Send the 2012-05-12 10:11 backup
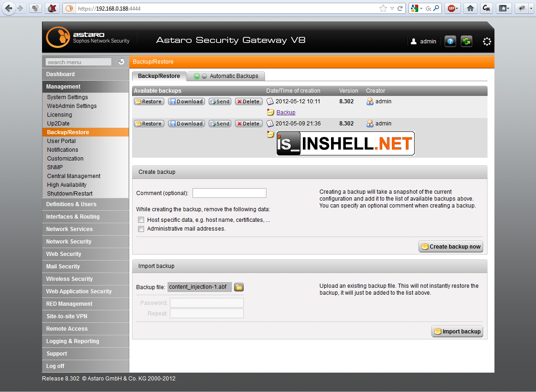The image size is (536, 392). tap(220, 101)
